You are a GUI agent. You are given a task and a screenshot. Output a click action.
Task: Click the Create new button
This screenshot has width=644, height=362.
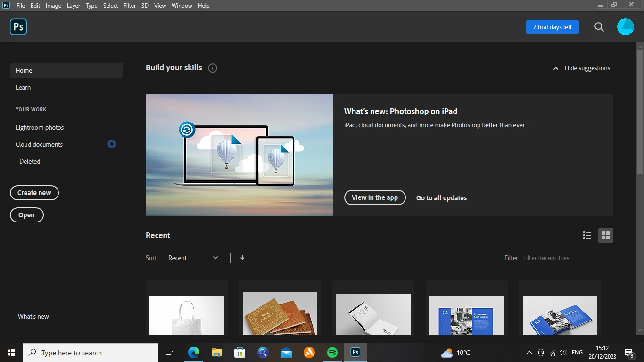click(34, 193)
